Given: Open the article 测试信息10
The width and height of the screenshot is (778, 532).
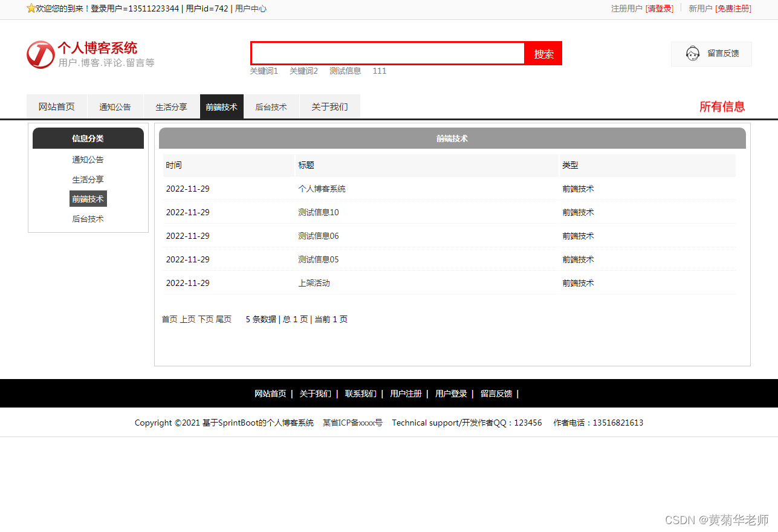Looking at the screenshot, I should 319,212.
